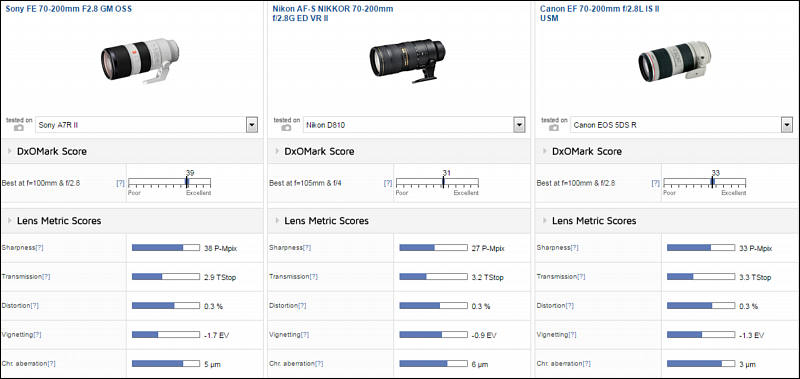Click the Sony sharpness bar at 38 P-Mpix
The image size is (800, 379).
click(x=166, y=248)
